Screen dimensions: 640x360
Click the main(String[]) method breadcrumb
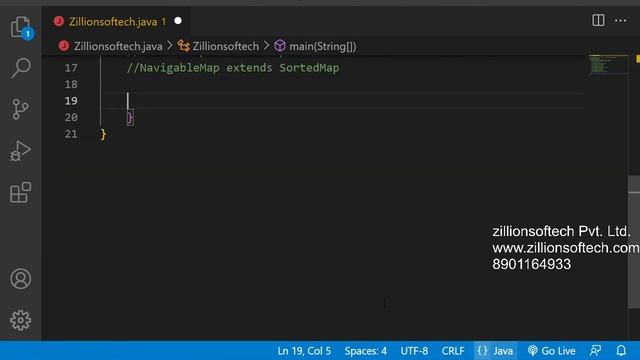pyautogui.click(x=322, y=46)
